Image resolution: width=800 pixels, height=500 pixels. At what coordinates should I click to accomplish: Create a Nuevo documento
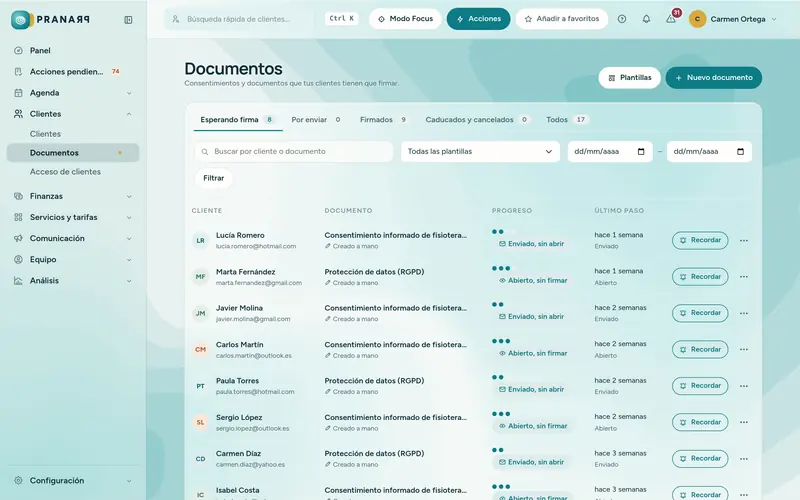(x=713, y=78)
